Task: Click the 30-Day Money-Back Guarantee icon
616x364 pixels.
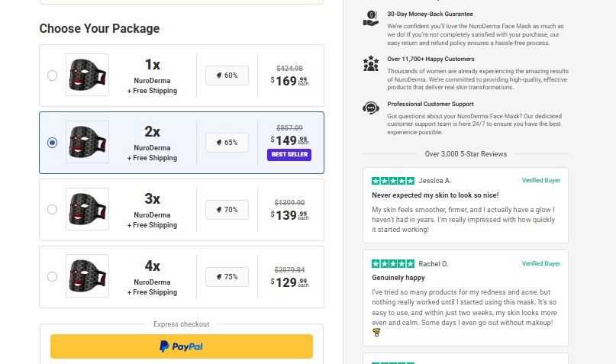Action: click(371, 19)
